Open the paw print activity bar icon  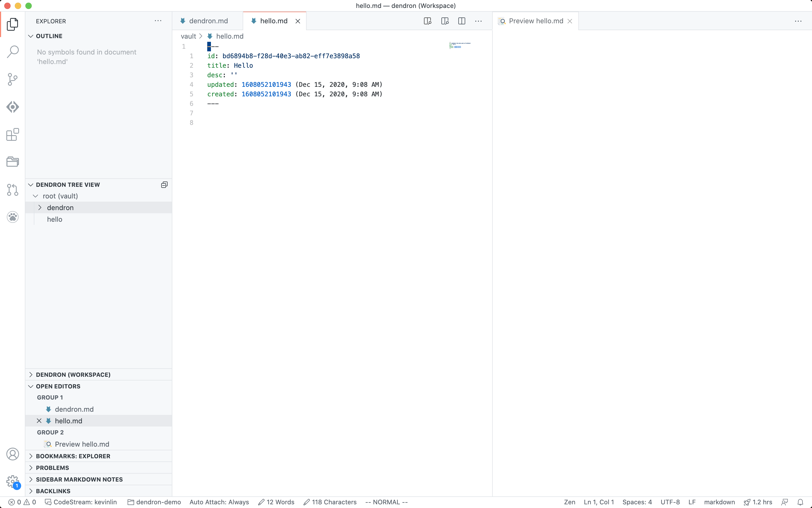pyautogui.click(x=12, y=217)
